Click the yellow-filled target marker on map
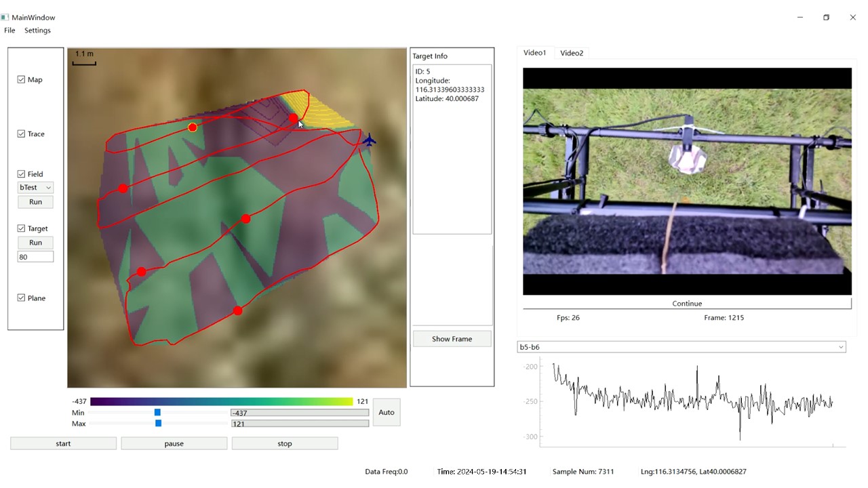Screen dimensions: 868x488 tap(193, 127)
